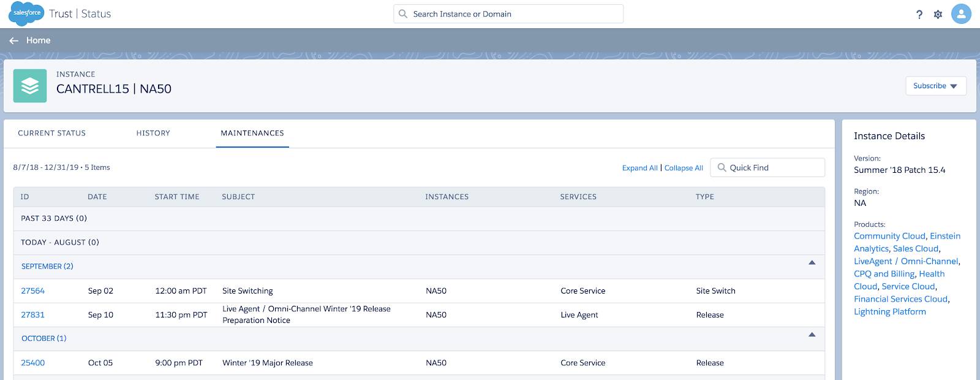Collapse the October section arrow

(x=812, y=335)
